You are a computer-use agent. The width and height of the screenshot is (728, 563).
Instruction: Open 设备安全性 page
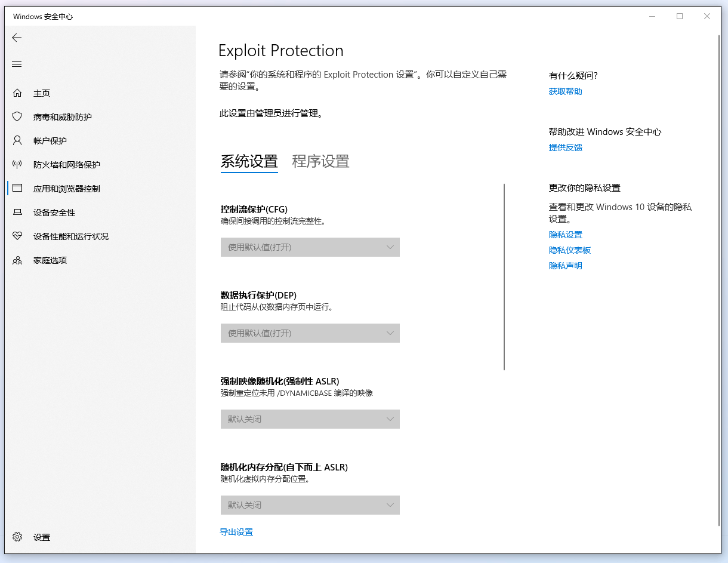(100, 213)
